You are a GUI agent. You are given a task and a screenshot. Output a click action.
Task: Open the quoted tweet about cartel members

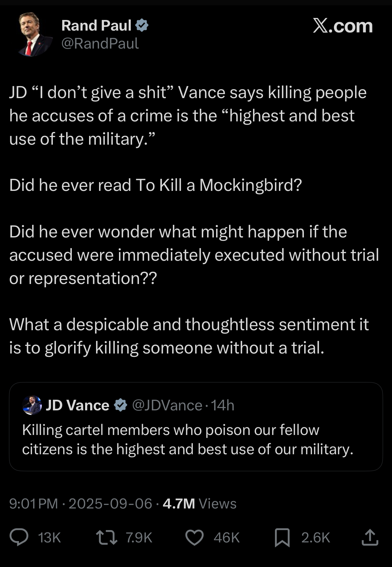tap(196, 439)
